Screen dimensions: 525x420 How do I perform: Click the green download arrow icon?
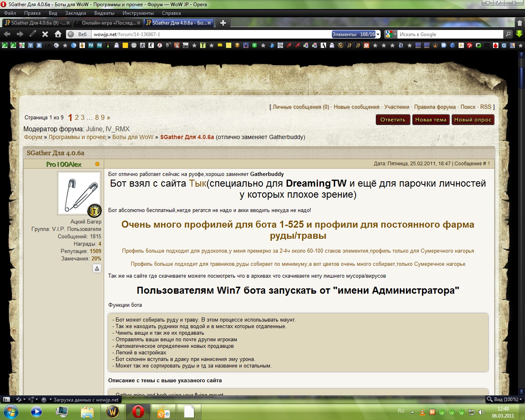click(x=519, y=34)
